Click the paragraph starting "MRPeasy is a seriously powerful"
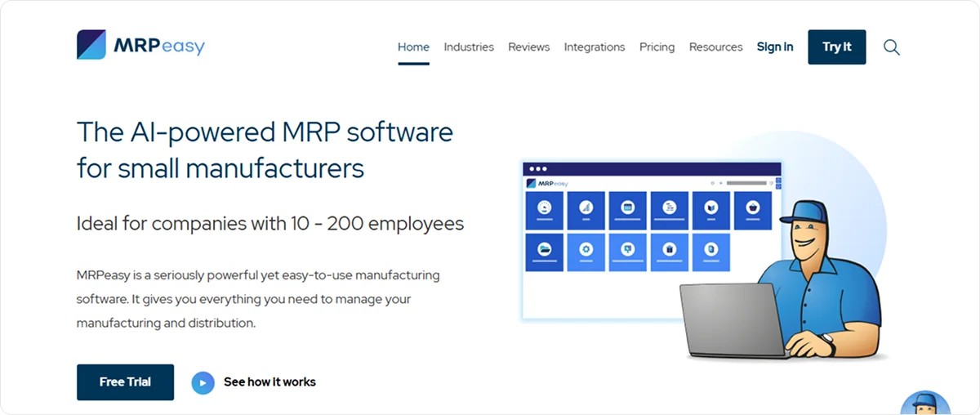Screen dimensions: 980x415 258,299
